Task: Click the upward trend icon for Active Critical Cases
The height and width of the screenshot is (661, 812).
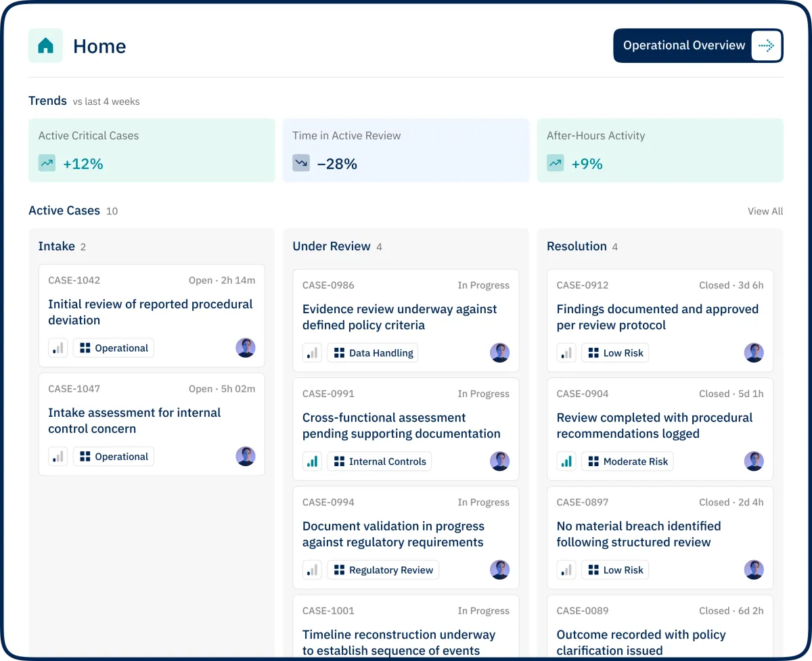Action: pyautogui.click(x=47, y=163)
